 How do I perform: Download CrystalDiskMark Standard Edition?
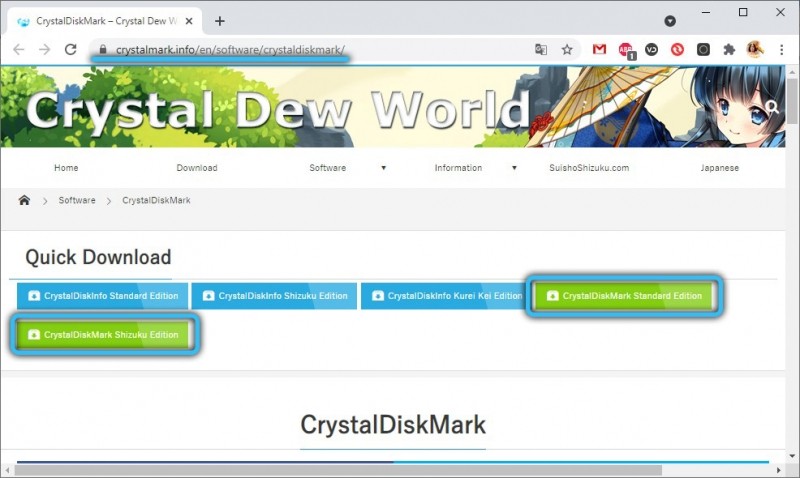coord(623,296)
